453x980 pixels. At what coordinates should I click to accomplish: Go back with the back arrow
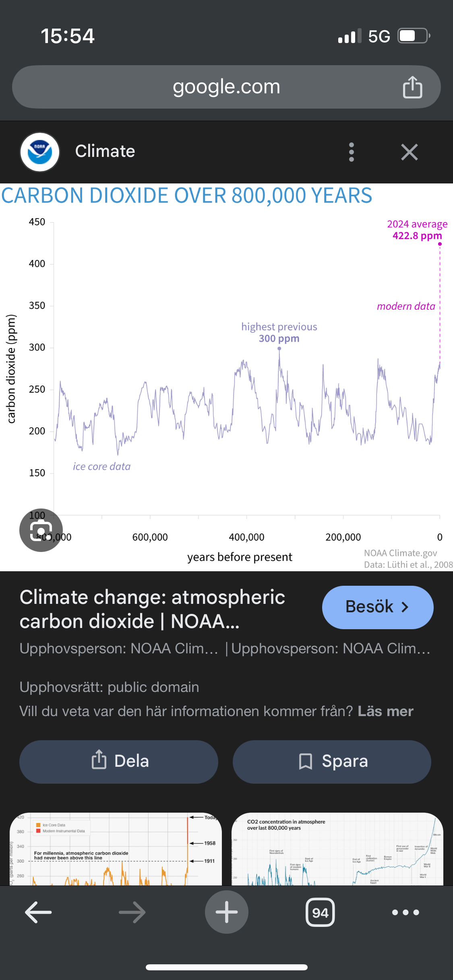click(x=38, y=912)
